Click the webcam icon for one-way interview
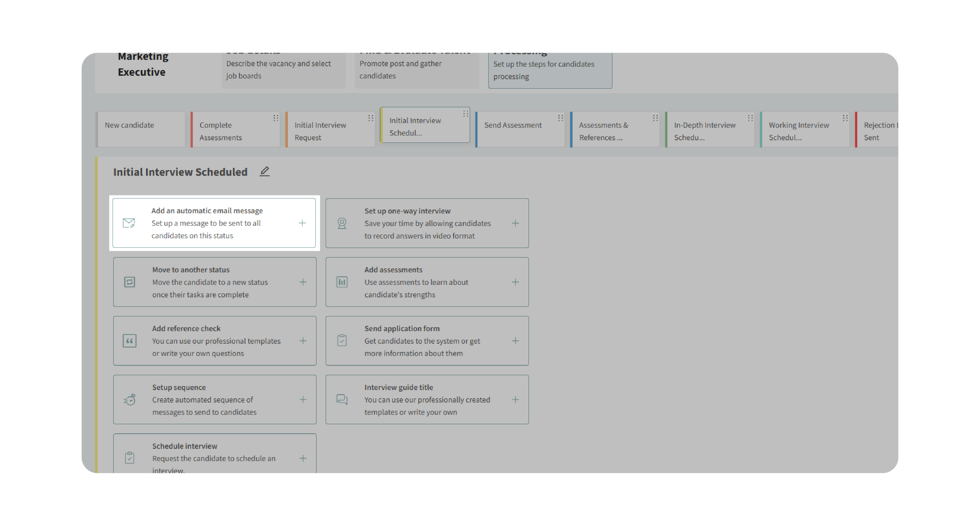 click(x=342, y=224)
